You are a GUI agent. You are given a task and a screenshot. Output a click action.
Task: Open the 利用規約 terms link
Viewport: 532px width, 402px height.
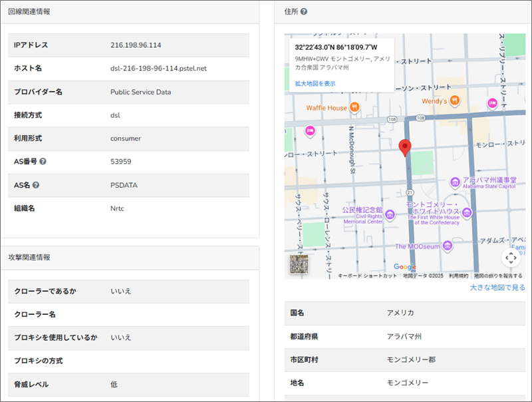tap(458, 276)
